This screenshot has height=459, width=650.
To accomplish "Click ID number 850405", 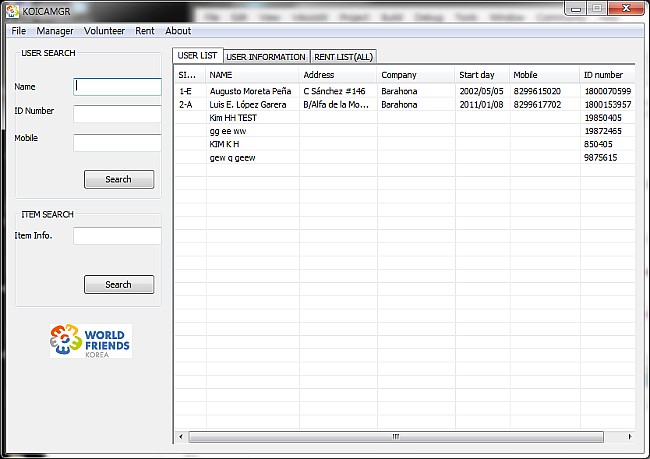I will (x=598, y=144).
